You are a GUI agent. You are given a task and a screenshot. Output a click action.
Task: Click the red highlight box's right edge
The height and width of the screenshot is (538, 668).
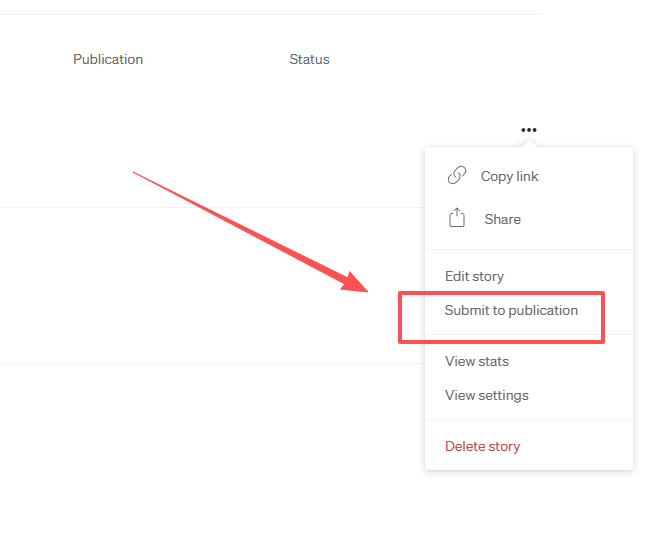click(x=603, y=317)
